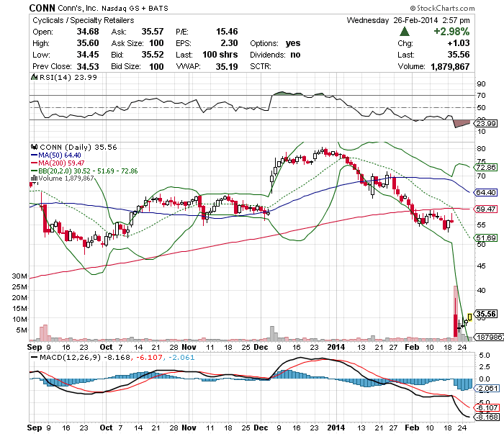Click the Options value yes

click(293, 43)
